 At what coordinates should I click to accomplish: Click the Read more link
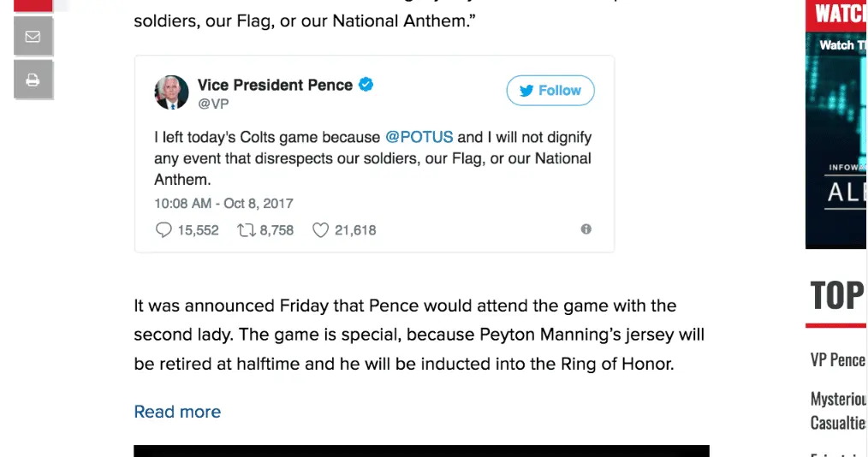pos(177,412)
